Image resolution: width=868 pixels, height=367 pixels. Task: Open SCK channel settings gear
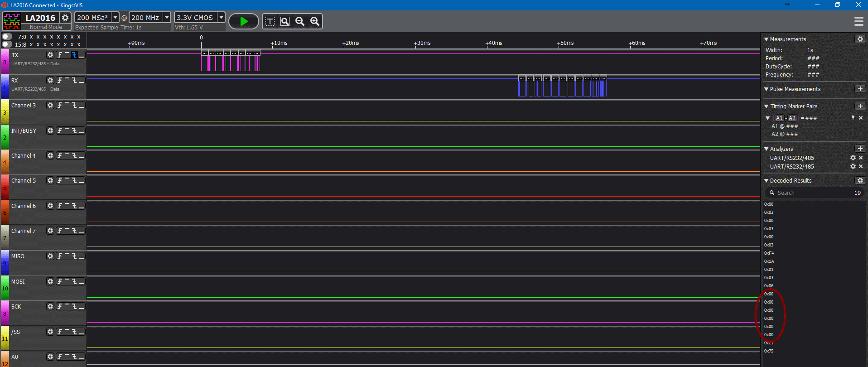(50, 306)
